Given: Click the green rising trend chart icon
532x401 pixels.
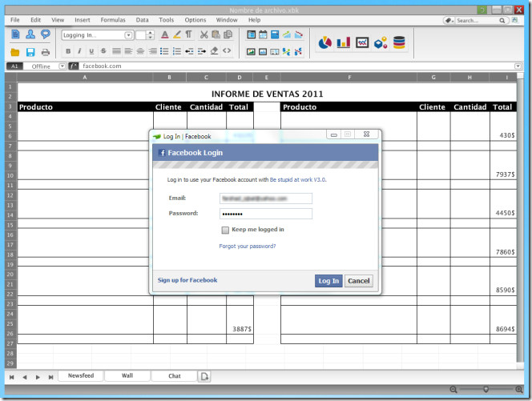Looking at the screenshot, I should coord(287,34).
